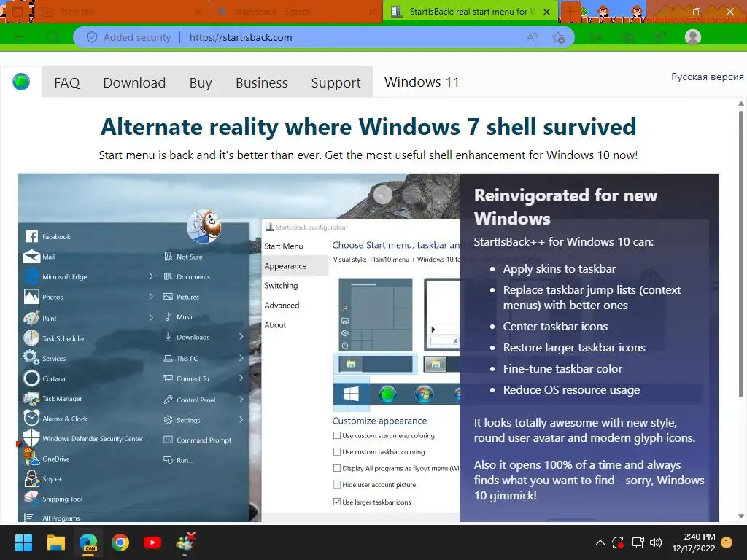The image size is (747, 560).
Task: Click the Read aloud icon in address bar
Action: coord(532,37)
